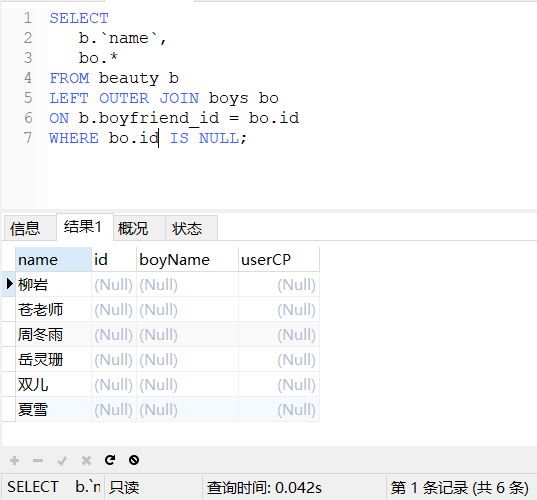This screenshot has width=537, height=500.
Task: Click the LEFT keyword on line 5
Action: [69, 98]
